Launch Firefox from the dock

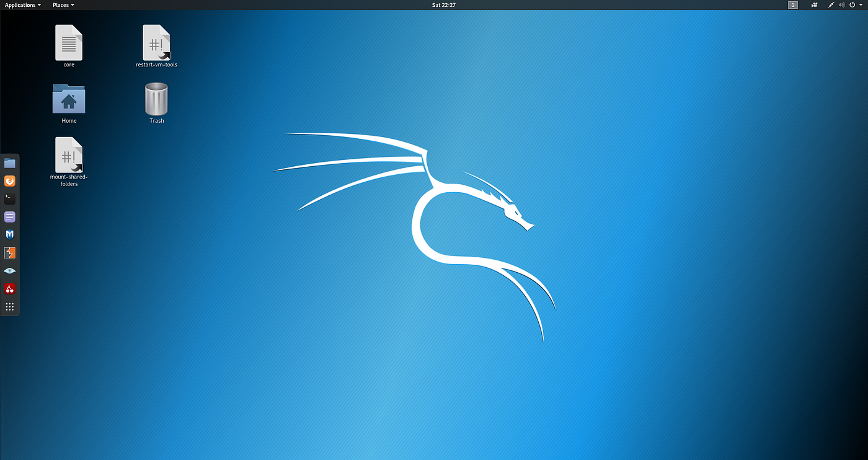pyautogui.click(x=9, y=181)
